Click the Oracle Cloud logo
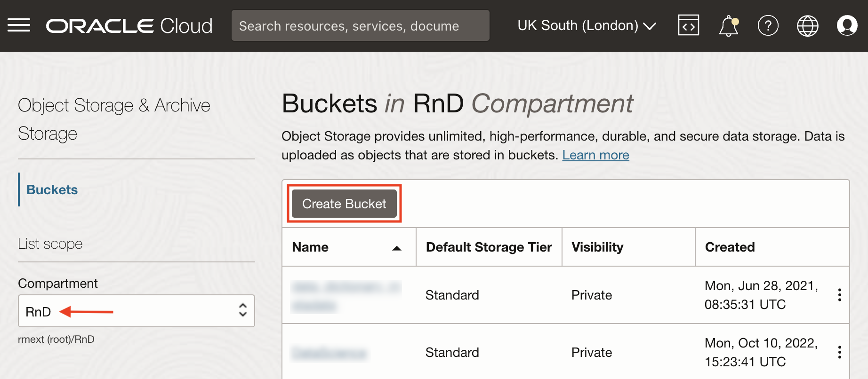This screenshot has width=868, height=379. click(129, 26)
